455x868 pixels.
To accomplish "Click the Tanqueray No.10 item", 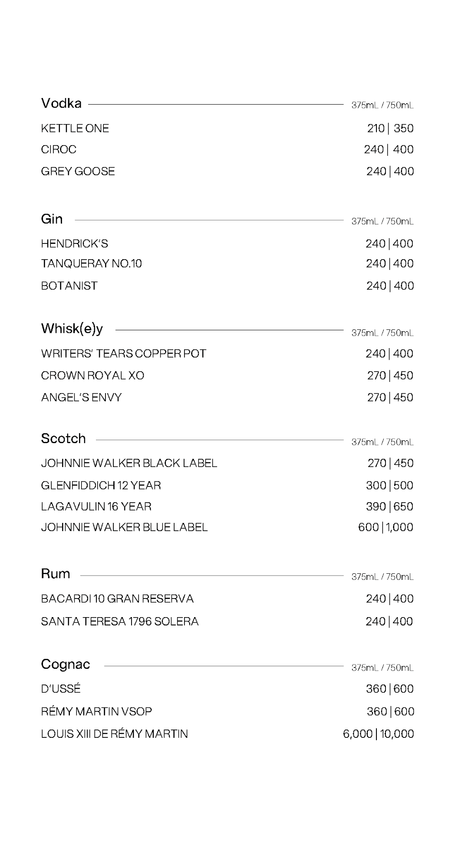I will tap(91, 264).
